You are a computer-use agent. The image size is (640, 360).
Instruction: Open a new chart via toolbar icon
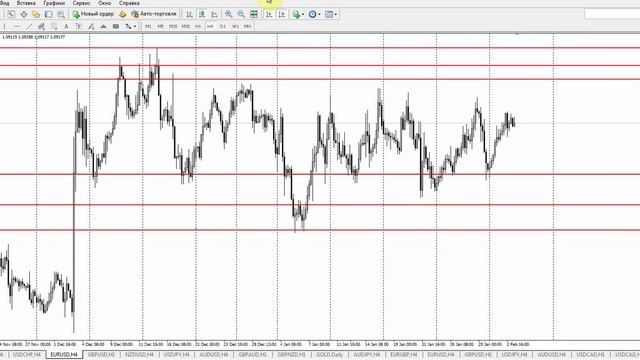(11, 14)
